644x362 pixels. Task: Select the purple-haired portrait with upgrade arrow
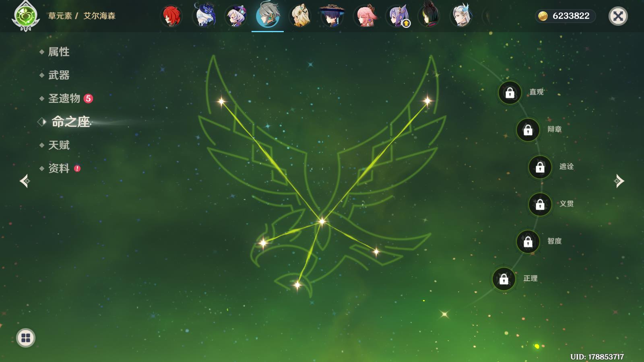click(x=397, y=16)
